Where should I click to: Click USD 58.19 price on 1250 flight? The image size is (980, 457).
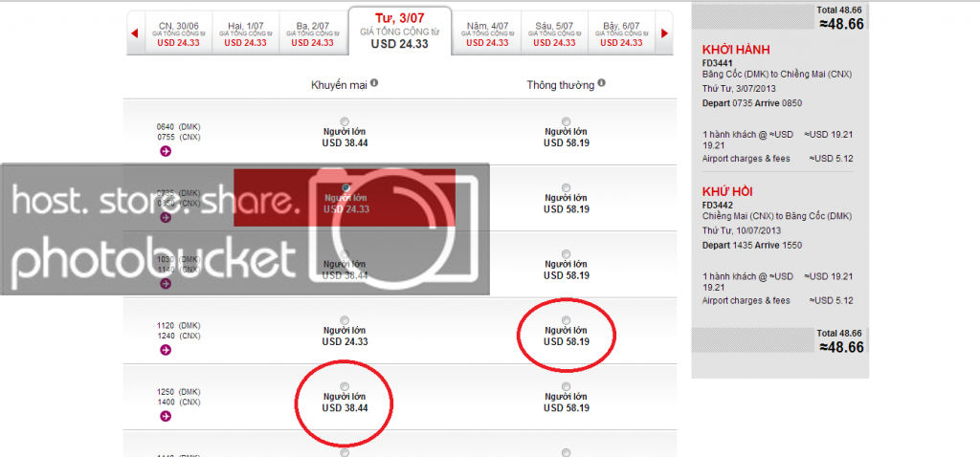pos(567,407)
